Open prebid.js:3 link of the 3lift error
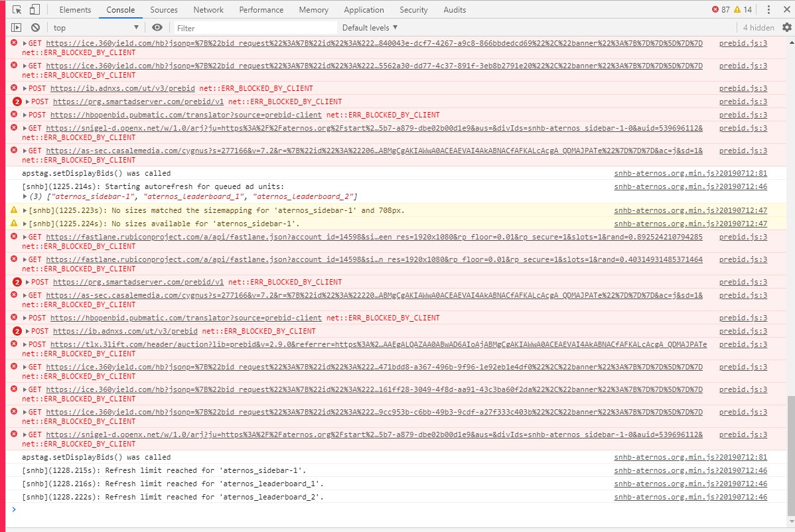 click(x=743, y=344)
